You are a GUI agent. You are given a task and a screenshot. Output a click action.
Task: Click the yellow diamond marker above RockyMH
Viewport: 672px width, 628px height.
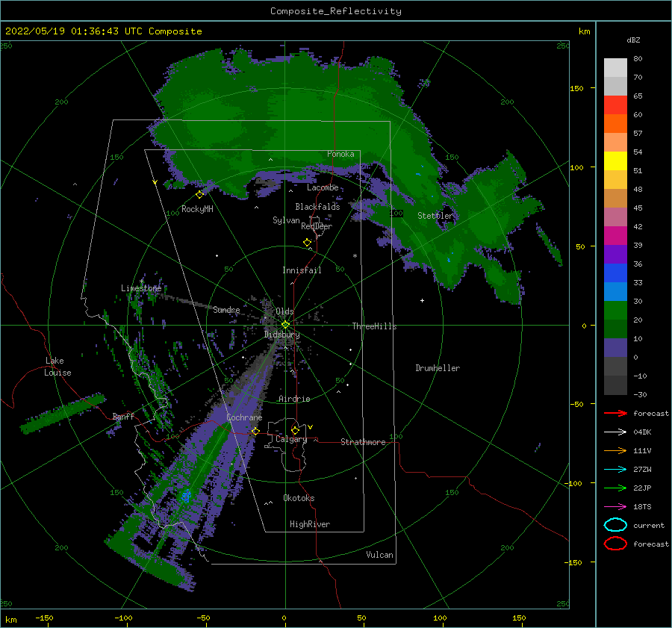pyautogui.click(x=199, y=195)
